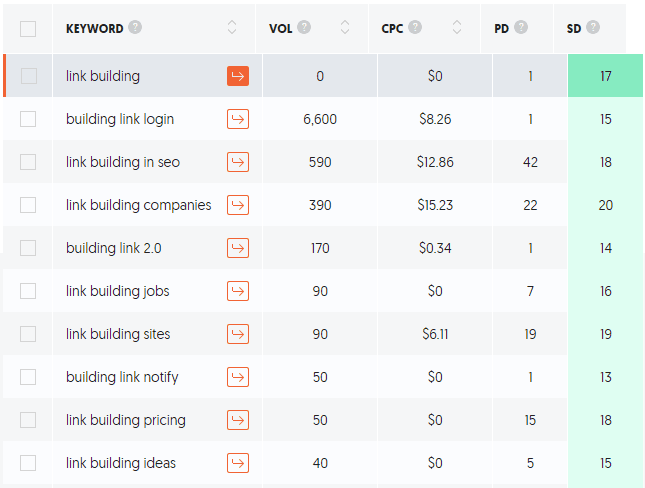
Task: Open arrow icon for 'link building jobs'
Action: tap(238, 291)
